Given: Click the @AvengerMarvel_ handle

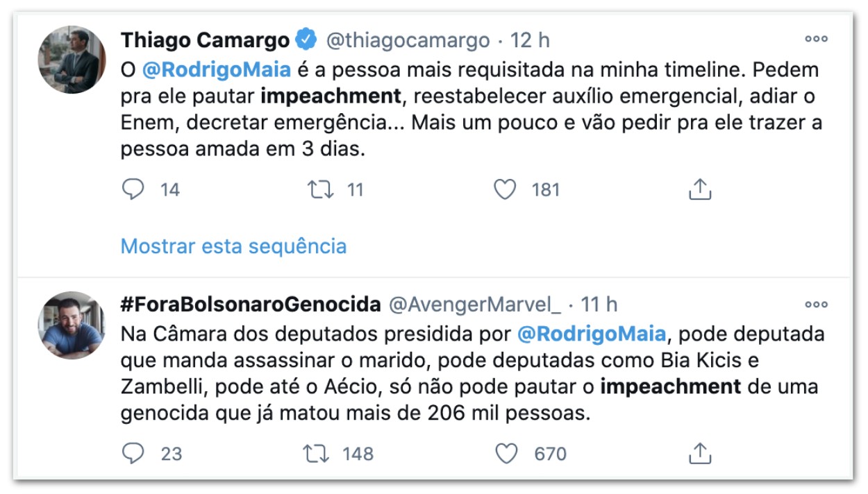Looking at the screenshot, I should pyautogui.click(x=474, y=304).
